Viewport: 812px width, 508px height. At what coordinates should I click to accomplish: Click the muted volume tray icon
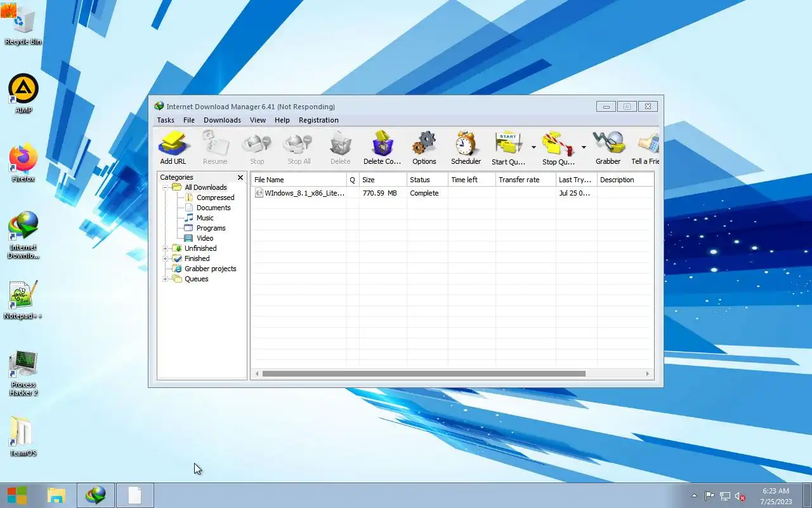point(740,496)
